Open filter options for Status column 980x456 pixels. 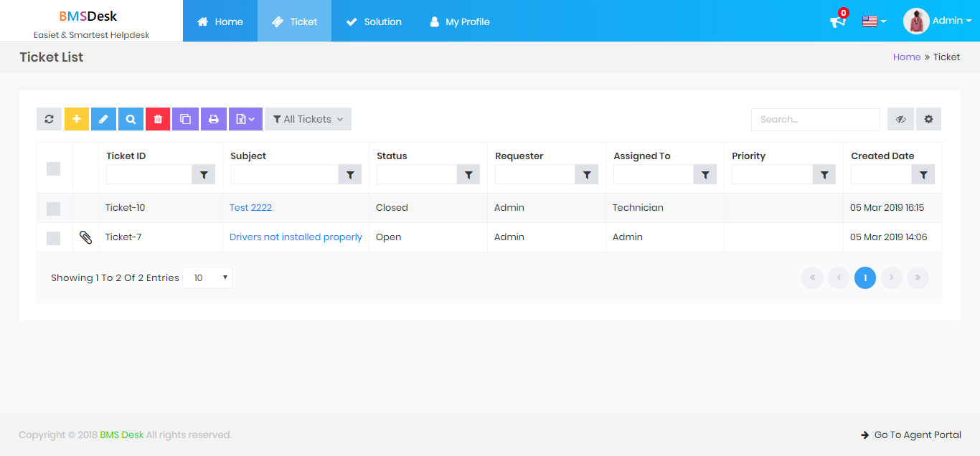tap(468, 174)
